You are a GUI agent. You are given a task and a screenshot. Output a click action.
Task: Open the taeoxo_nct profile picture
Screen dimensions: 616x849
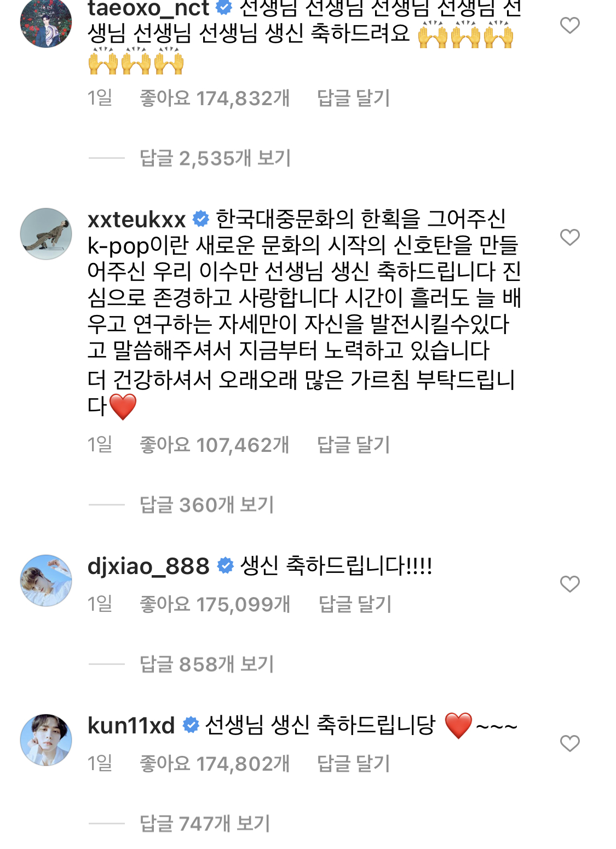[x=46, y=23]
